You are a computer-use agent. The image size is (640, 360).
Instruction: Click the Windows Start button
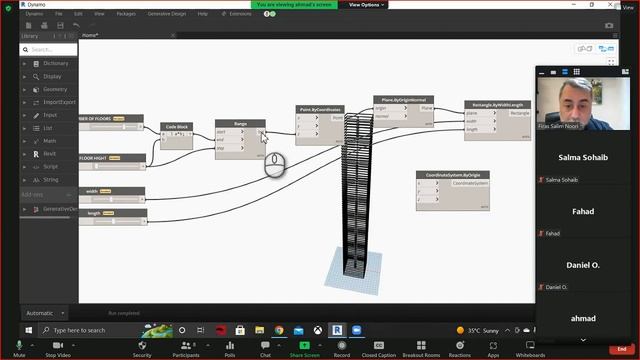coord(29,330)
